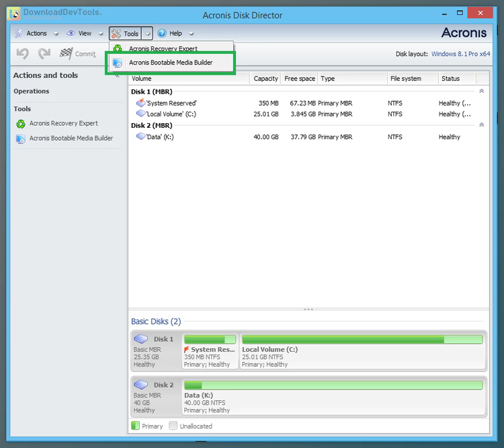Open the View menu
The height and width of the screenshot is (448, 504).
pyautogui.click(x=85, y=34)
